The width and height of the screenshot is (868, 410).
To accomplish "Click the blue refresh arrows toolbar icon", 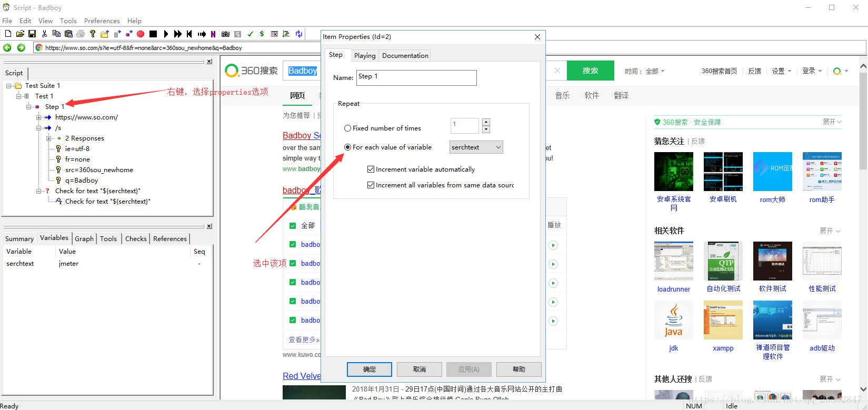I will 299,34.
